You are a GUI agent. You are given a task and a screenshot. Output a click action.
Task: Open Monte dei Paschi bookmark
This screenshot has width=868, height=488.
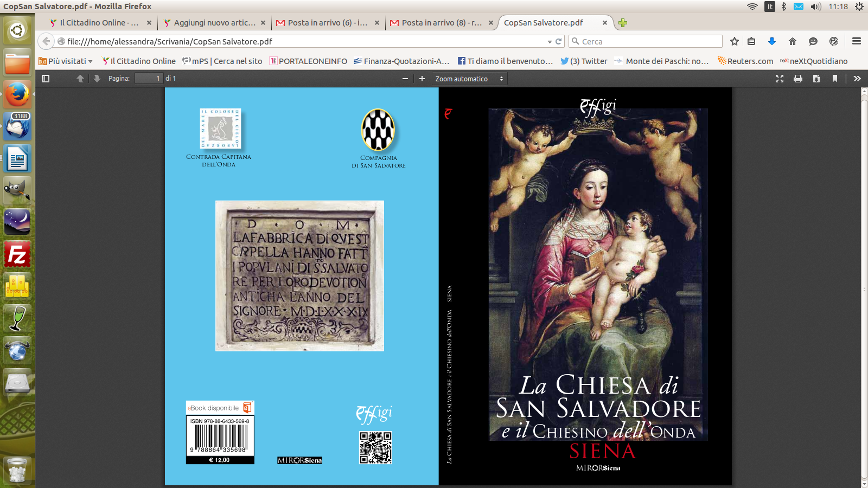click(661, 61)
